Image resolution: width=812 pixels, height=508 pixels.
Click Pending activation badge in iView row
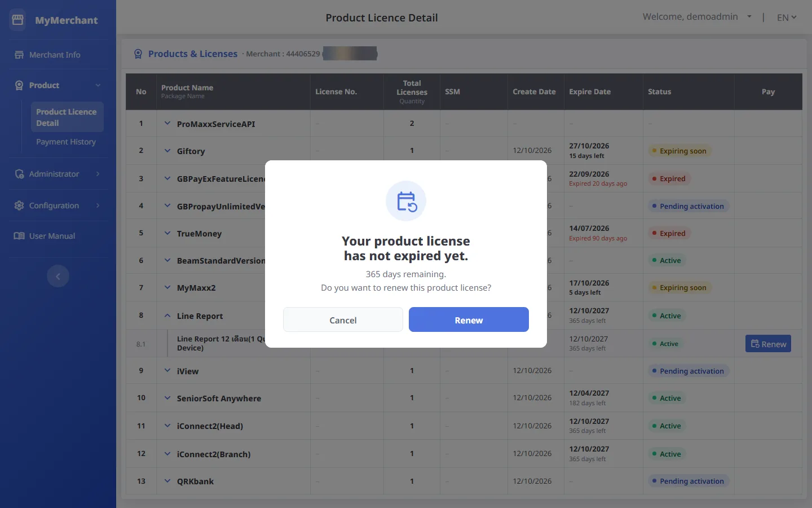click(x=689, y=371)
